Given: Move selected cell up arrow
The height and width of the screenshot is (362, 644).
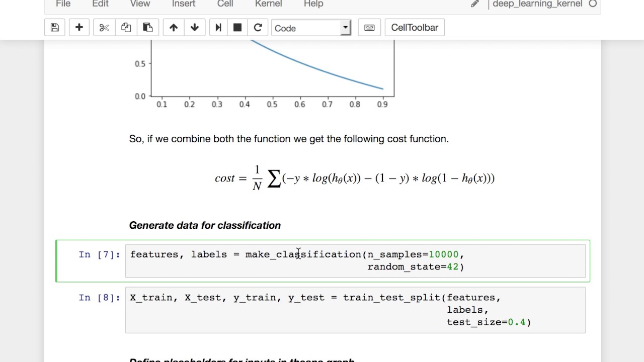Looking at the screenshot, I should pos(174,28).
